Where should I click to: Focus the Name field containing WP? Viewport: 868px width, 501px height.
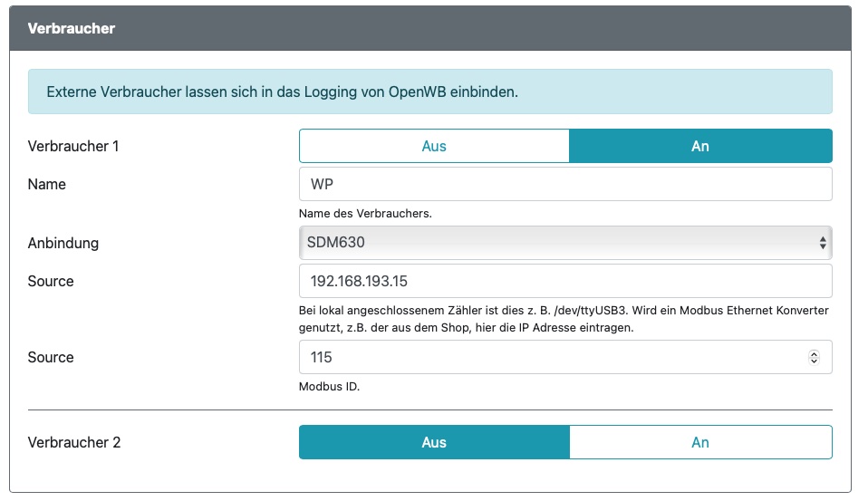point(564,184)
